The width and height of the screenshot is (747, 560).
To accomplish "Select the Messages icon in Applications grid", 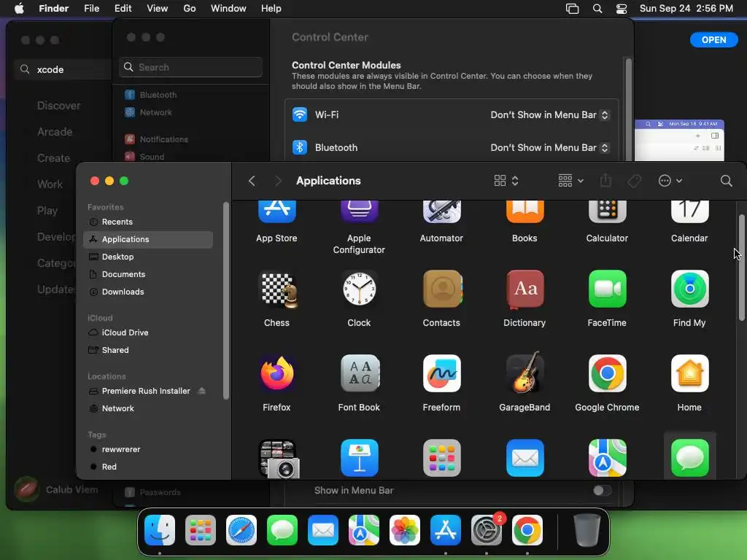I will [689, 458].
